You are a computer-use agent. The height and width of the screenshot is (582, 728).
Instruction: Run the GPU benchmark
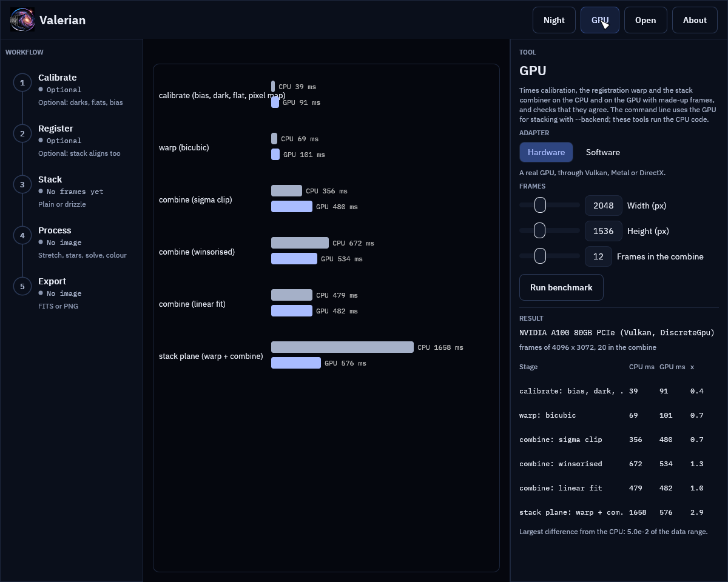561,287
